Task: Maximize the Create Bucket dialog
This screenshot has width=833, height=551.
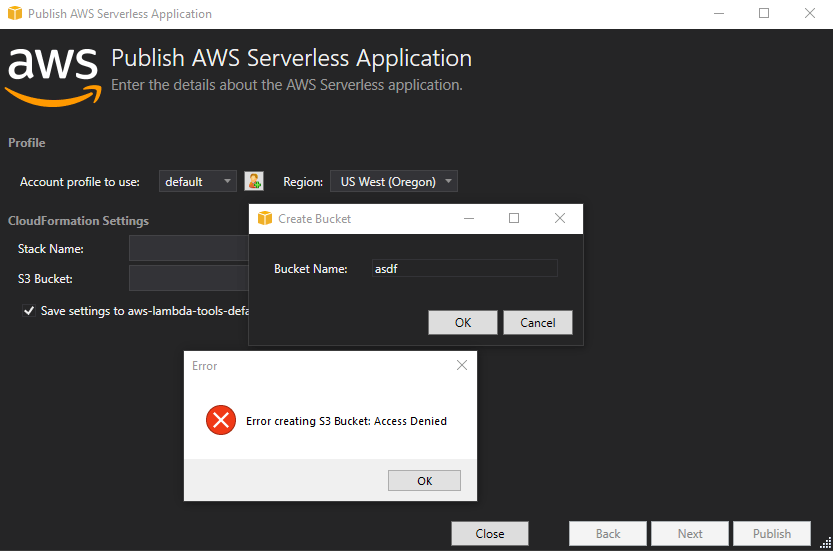Action: click(514, 218)
